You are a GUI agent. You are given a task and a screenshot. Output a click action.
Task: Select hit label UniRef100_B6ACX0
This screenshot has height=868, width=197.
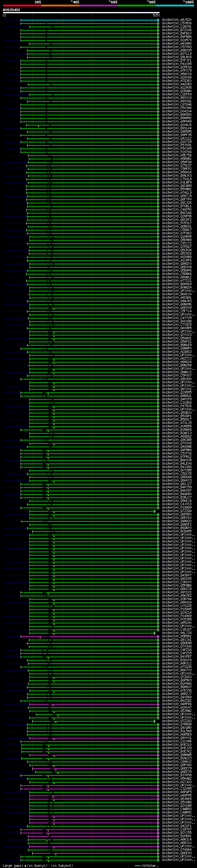tap(177, 294)
